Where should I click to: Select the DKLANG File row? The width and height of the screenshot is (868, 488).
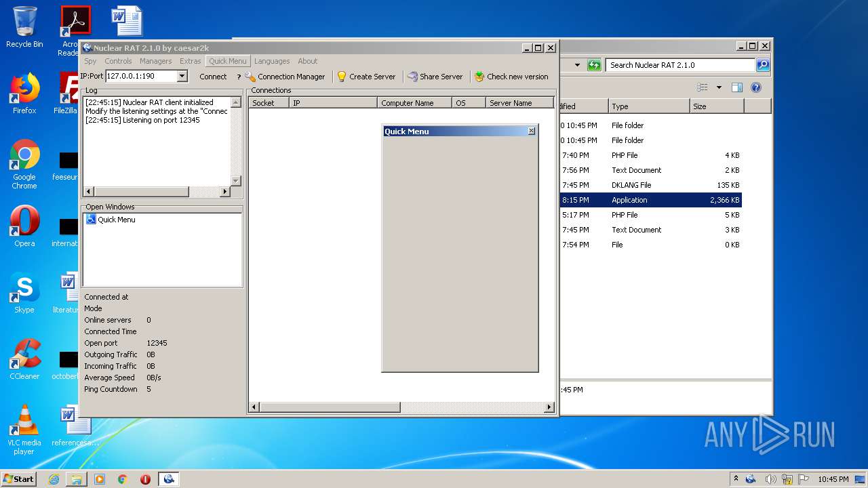tap(650, 185)
